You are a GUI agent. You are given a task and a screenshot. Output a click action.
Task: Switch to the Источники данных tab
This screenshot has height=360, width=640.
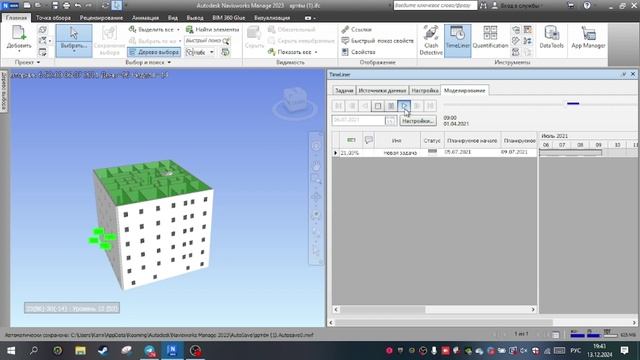[382, 90]
